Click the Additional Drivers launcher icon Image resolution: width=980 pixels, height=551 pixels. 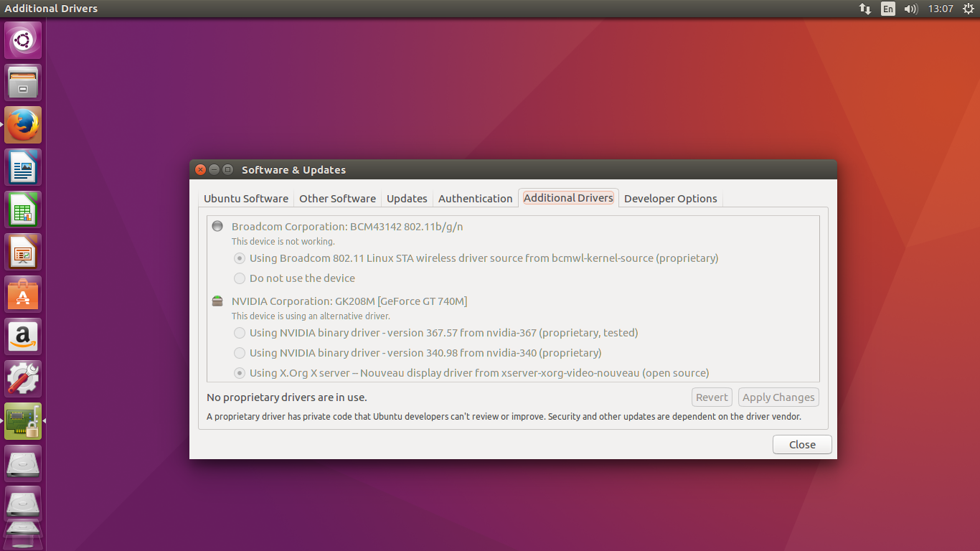(x=23, y=421)
